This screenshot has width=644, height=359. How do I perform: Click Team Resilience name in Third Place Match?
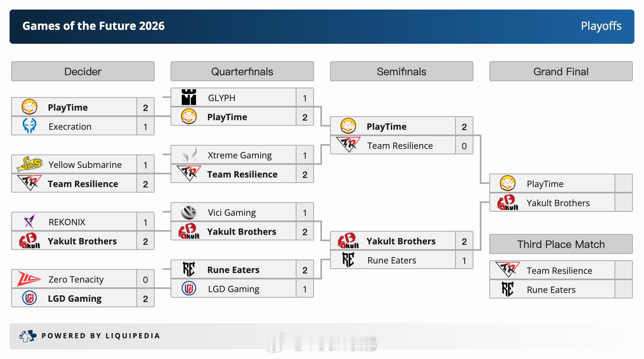click(560, 271)
